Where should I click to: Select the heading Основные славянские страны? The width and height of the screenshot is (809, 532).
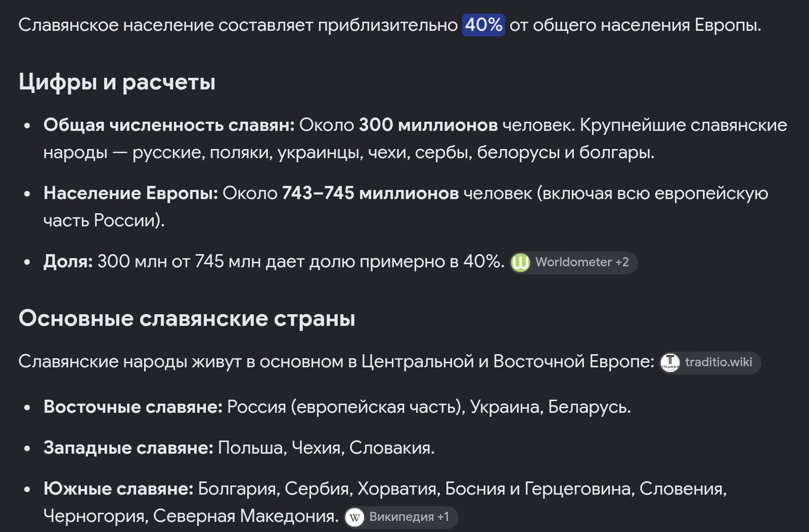pos(187,318)
